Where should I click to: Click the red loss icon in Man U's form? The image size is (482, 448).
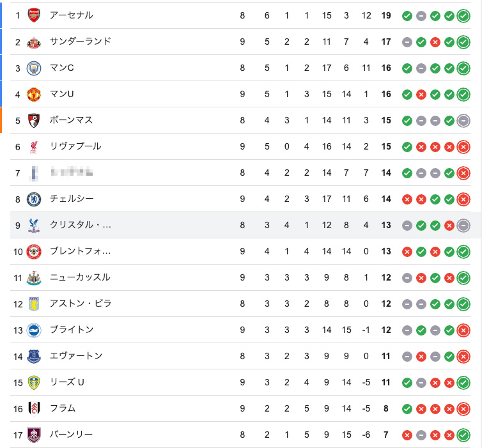[x=421, y=95]
